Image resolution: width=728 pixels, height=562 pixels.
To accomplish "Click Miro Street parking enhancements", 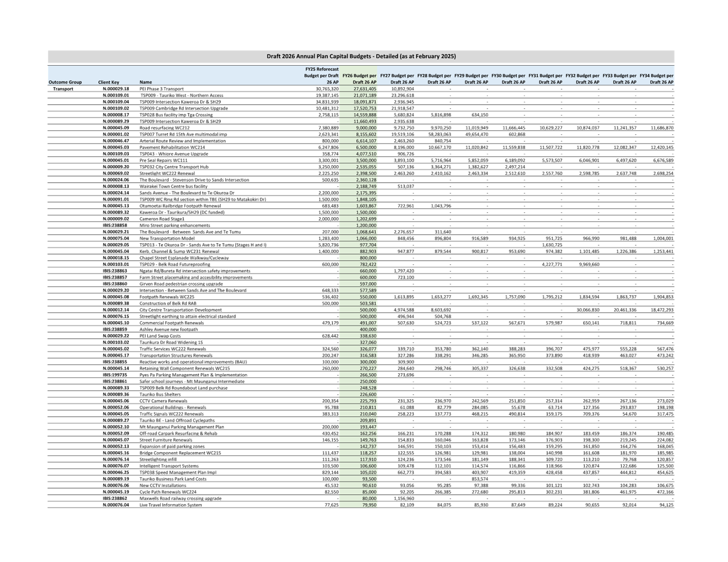I will click(x=175, y=225).
